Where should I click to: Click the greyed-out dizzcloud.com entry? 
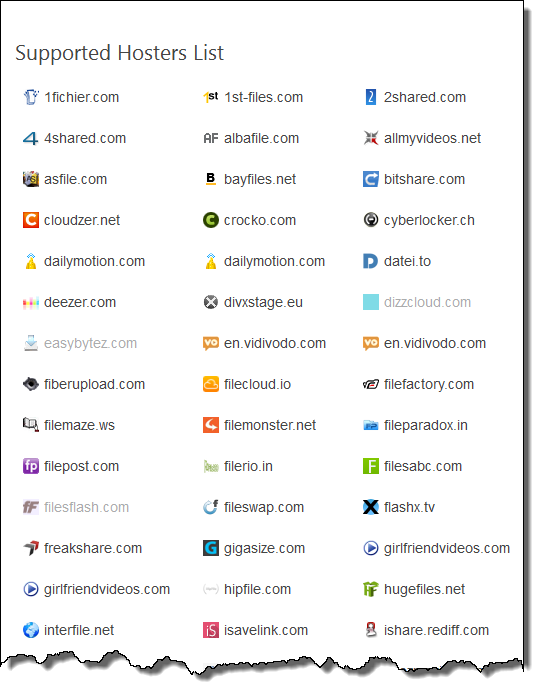pos(427,302)
